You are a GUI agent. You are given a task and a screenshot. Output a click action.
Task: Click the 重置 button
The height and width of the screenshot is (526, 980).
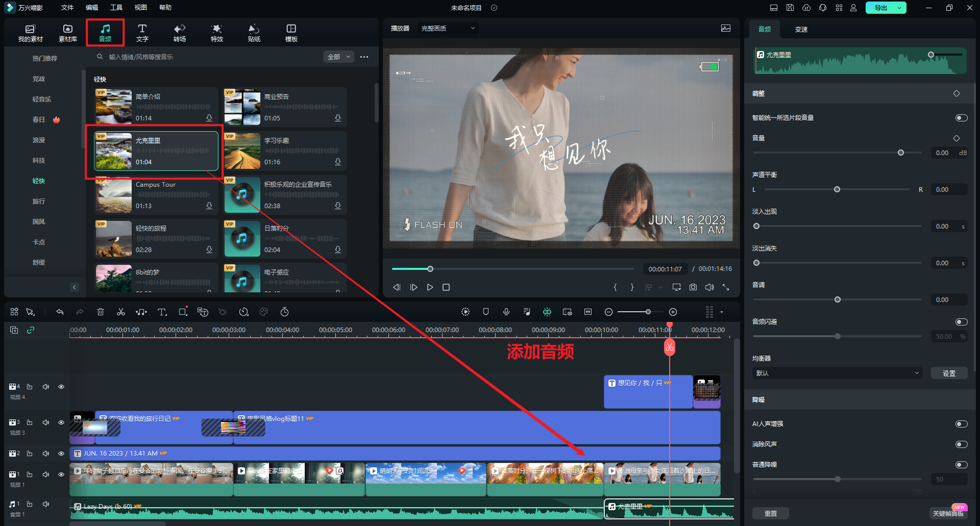tap(770, 513)
